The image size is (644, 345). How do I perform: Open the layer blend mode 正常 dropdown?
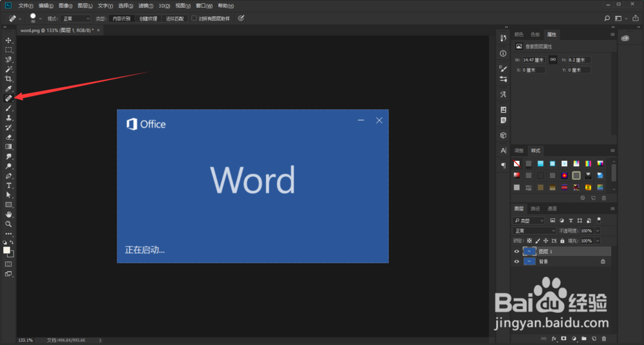pos(534,231)
